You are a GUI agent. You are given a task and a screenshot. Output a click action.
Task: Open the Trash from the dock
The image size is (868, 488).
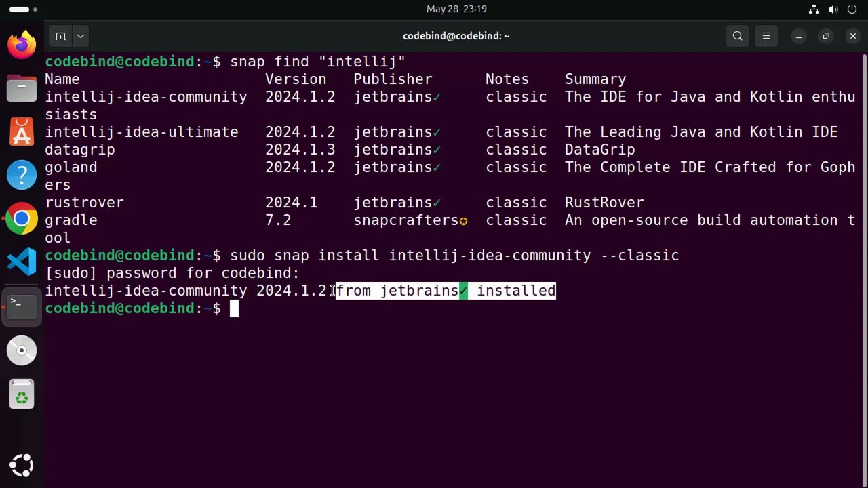(22, 394)
